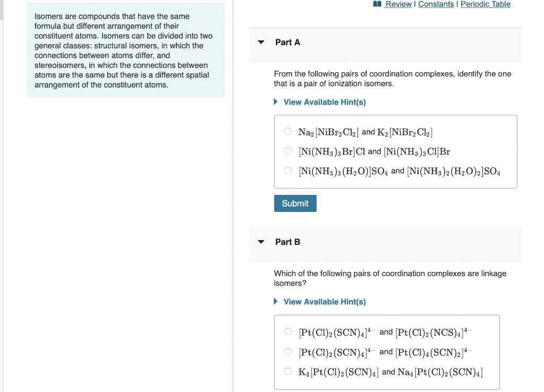This screenshot has width=544, height=392.
Task: Click the Constants link
Action: tap(437, 4)
